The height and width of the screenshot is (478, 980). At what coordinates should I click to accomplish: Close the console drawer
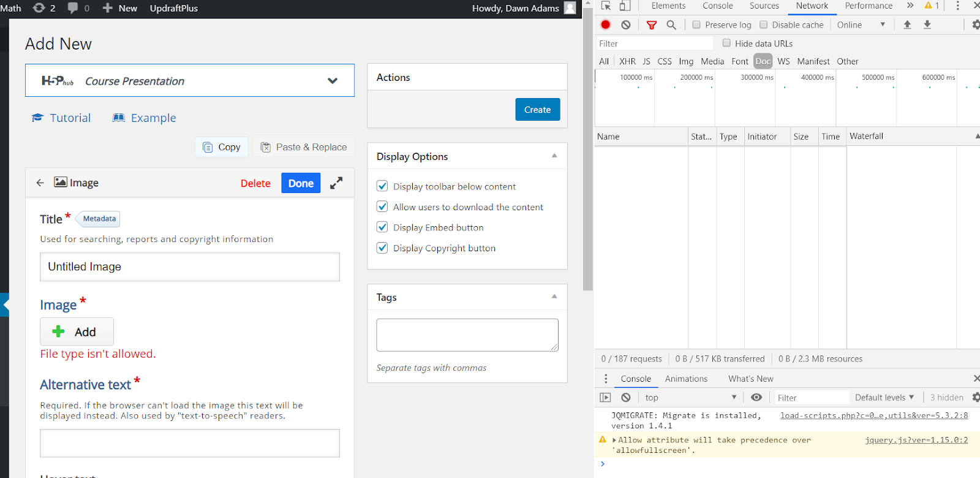(x=976, y=379)
